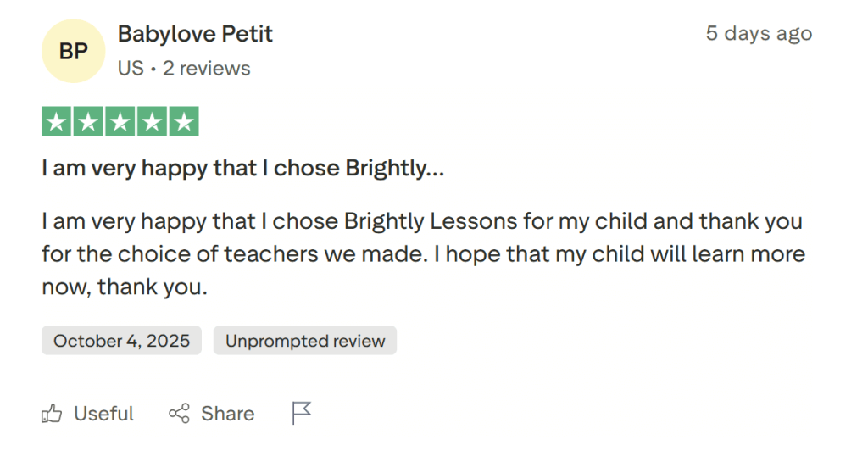Click the '5 days ago' timestamp
Viewport: 868px width, 462px height.
[x=759, y=34]
